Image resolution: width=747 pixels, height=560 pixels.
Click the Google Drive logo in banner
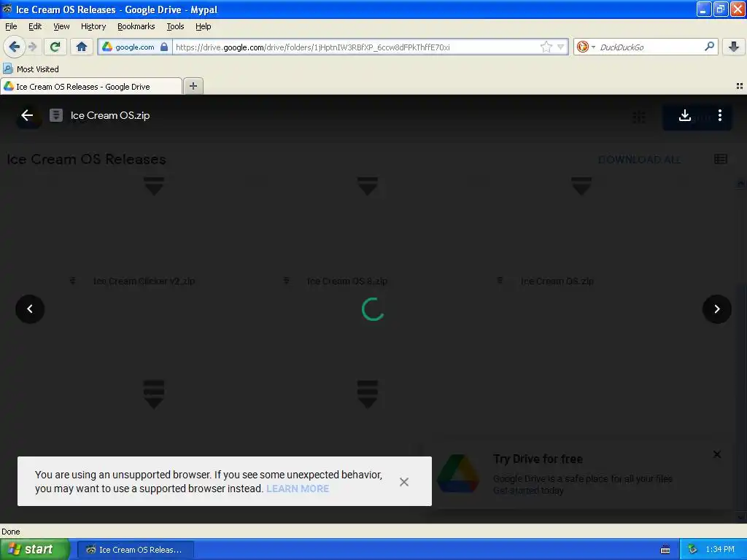pyautogui.click(x=458, y=473)
